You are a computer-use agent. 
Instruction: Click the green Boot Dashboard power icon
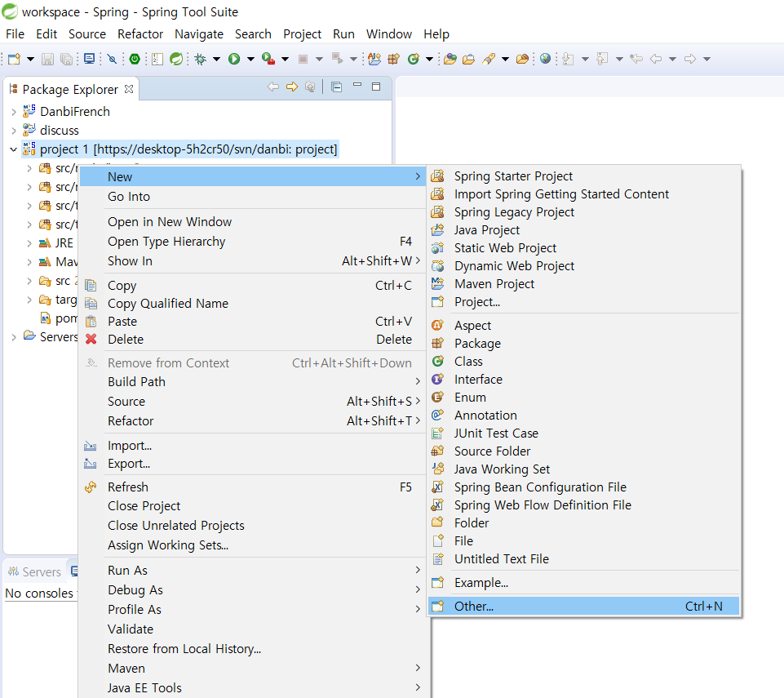[x=135, y=59]
